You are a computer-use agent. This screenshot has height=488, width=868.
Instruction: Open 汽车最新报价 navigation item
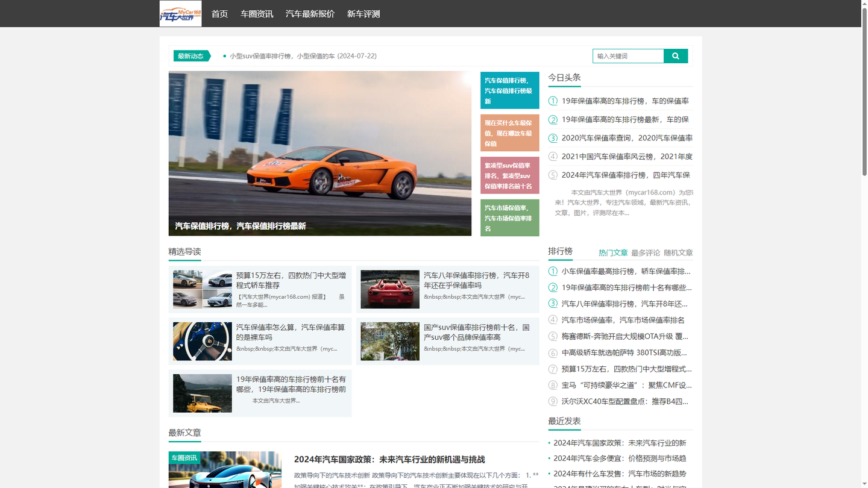click(x=310, y=14)
